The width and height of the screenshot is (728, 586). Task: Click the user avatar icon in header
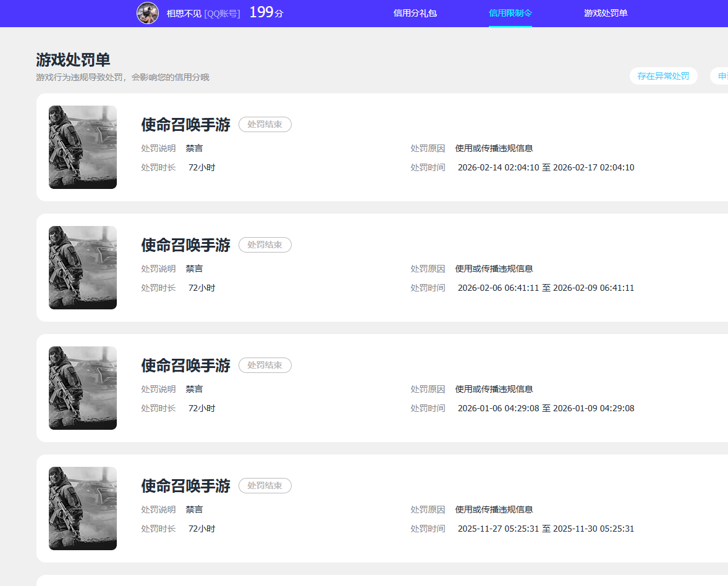(148, 13)
